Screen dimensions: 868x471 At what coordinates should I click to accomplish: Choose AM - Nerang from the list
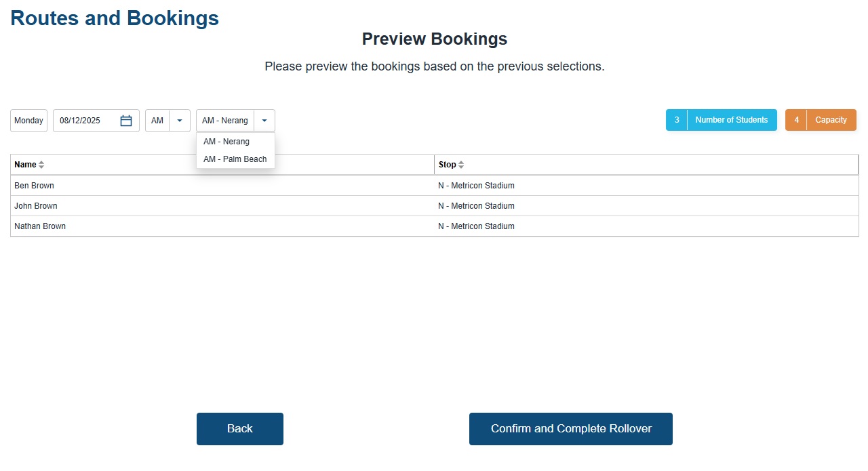226,142
